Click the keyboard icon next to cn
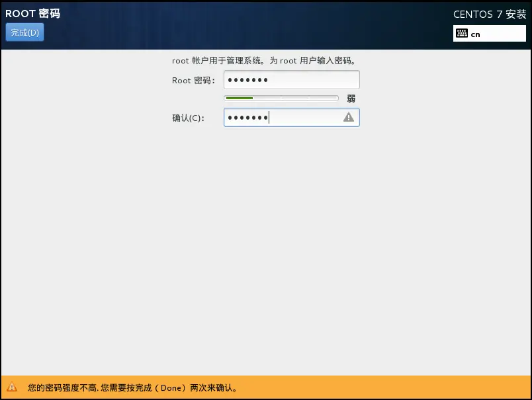The width and height of the screenshot is (532, 400). [462, 33]
